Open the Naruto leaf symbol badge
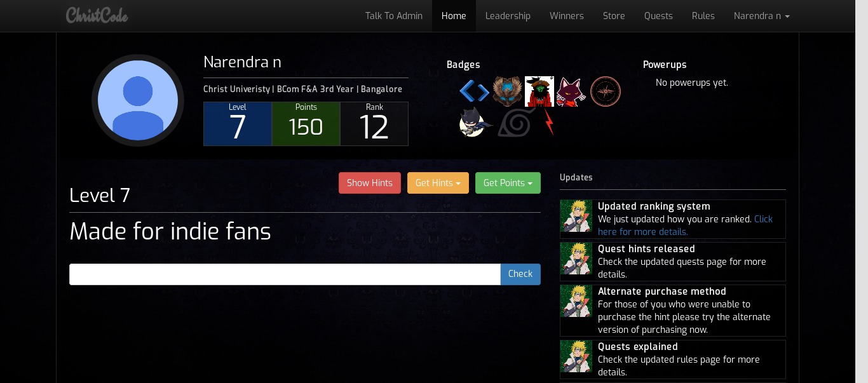868x383 pixels. 516,122
